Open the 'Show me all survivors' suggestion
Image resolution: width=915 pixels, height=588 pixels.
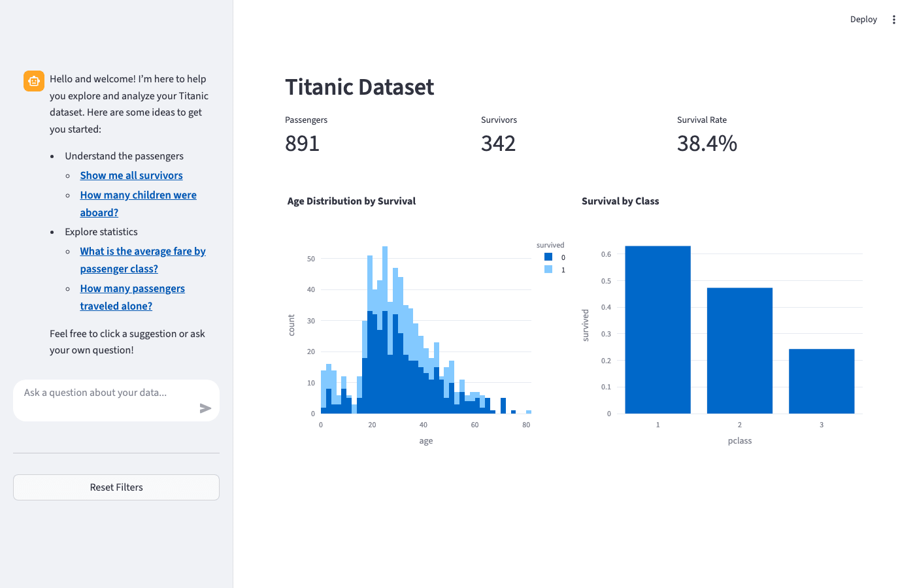click(x=131, y=176)
